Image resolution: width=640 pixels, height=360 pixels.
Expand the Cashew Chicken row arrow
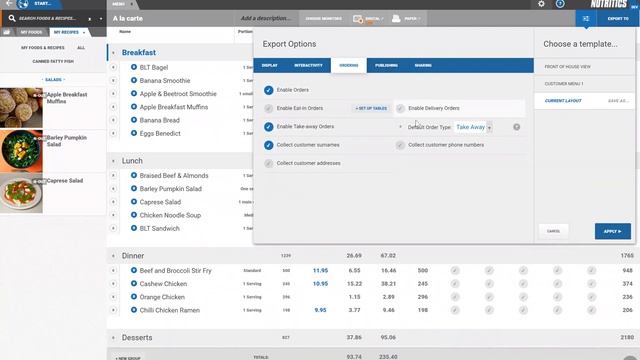[113, 283]
